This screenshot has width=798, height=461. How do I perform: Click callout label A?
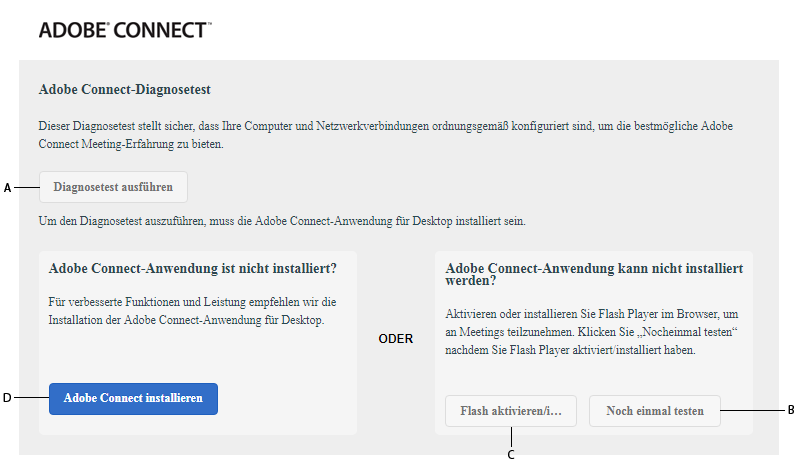click(x=8, y=188)
